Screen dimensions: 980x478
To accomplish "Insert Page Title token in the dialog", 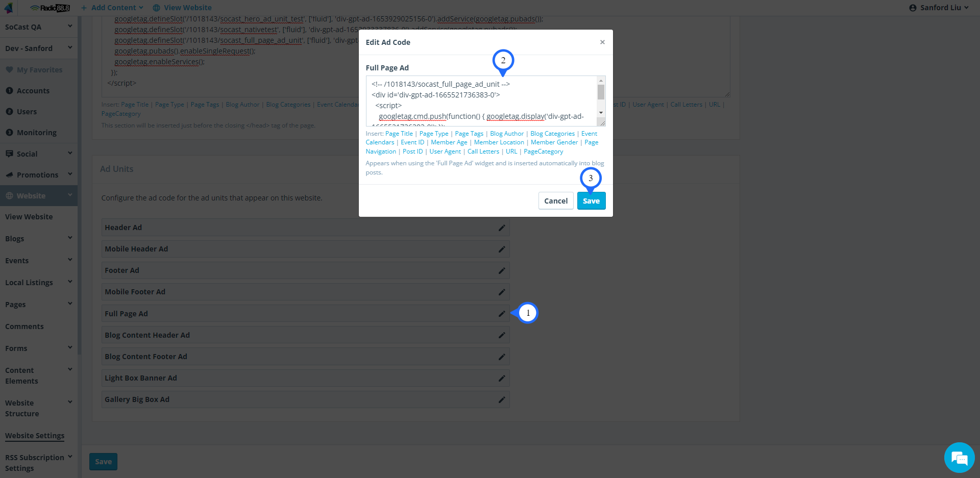I will coord(399,134).
